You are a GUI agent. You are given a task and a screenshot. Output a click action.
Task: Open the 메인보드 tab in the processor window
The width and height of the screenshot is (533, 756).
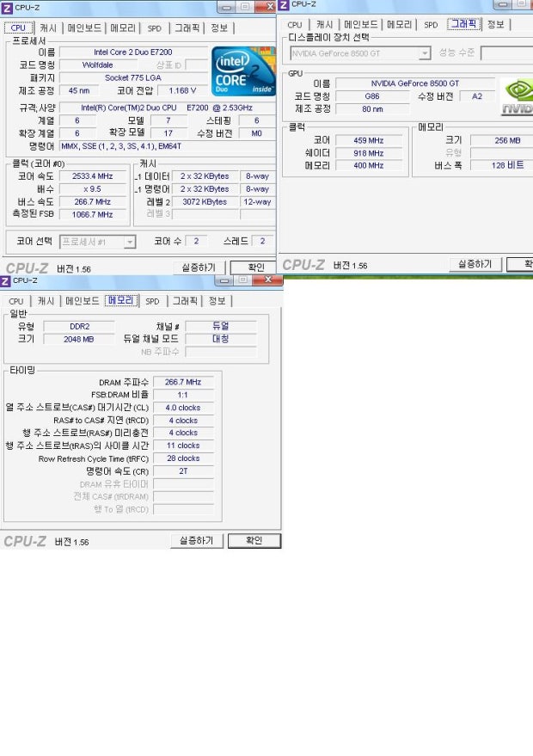84,28
